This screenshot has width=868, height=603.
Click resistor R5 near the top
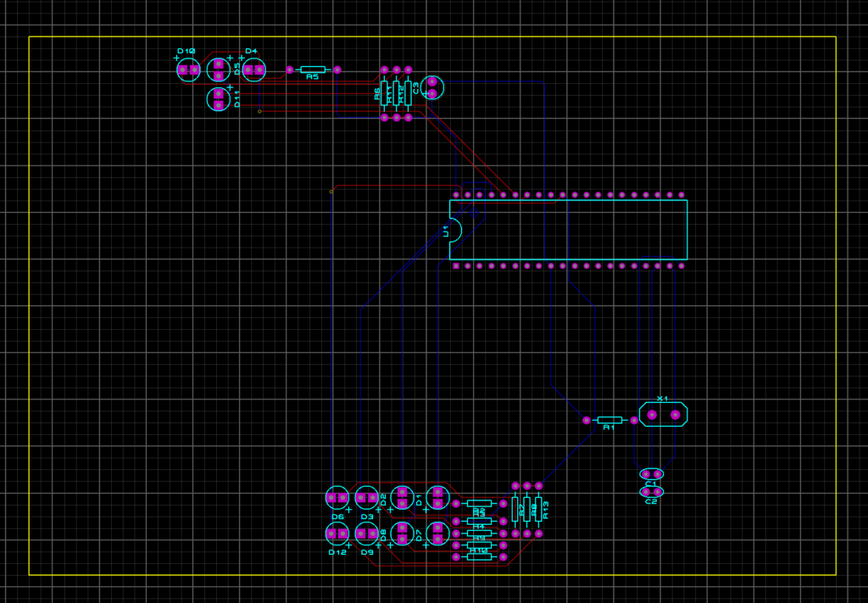[313, 70]
